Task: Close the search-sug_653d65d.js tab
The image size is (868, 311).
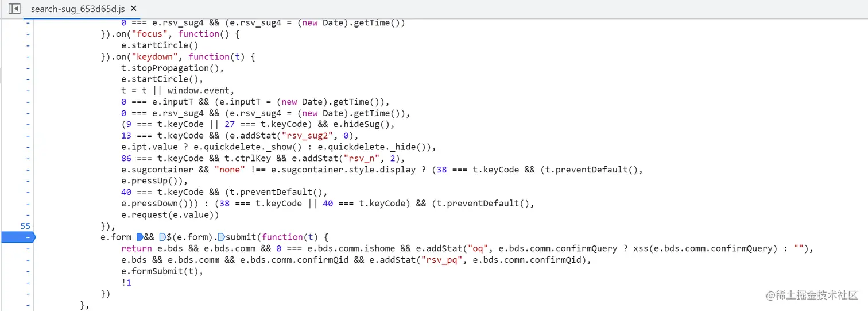Action: (x=134, y=9)
